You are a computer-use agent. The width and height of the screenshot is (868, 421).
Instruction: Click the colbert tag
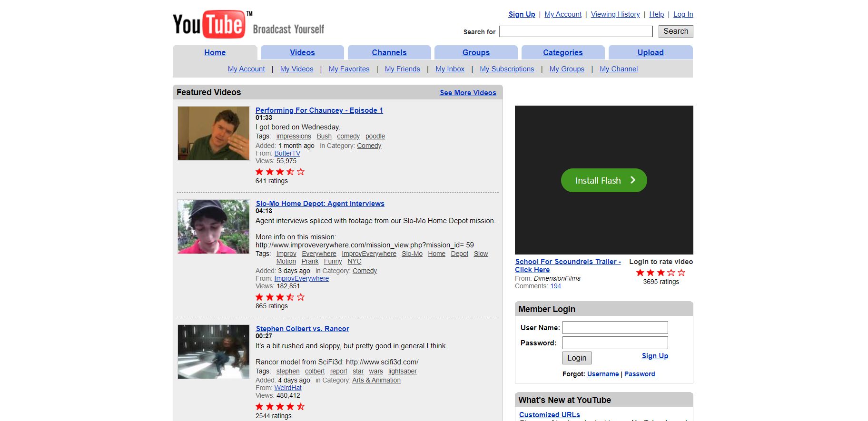tap(315, 372)
